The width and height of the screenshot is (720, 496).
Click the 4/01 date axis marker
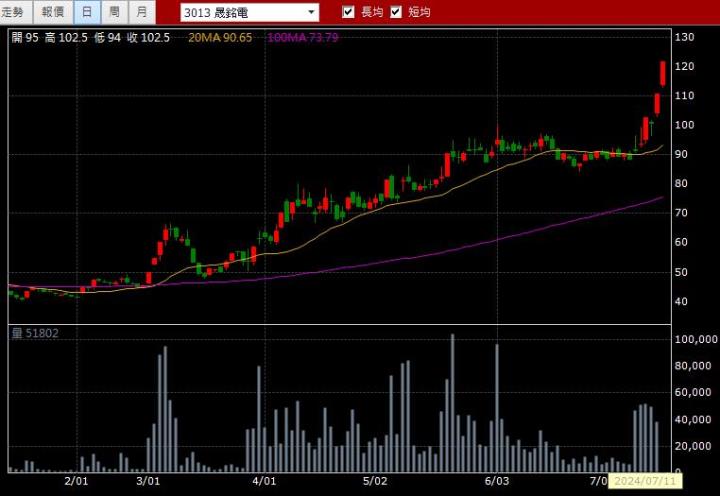click(263, 481)
